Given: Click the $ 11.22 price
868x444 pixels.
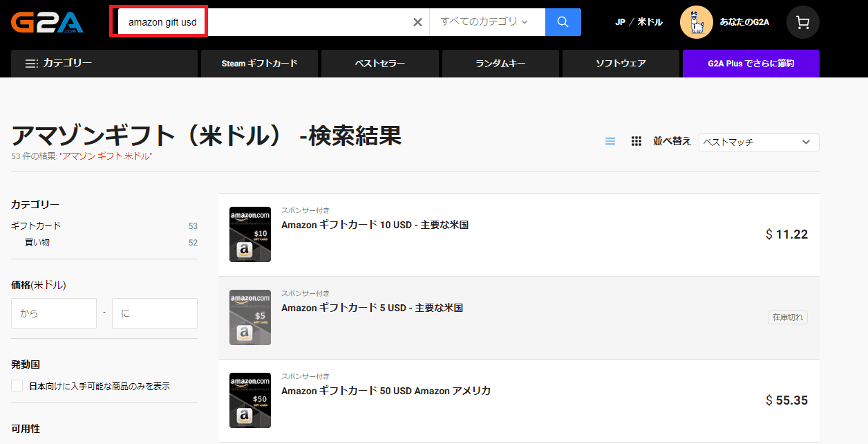Looking at the screenshot, I should [786, 234].
